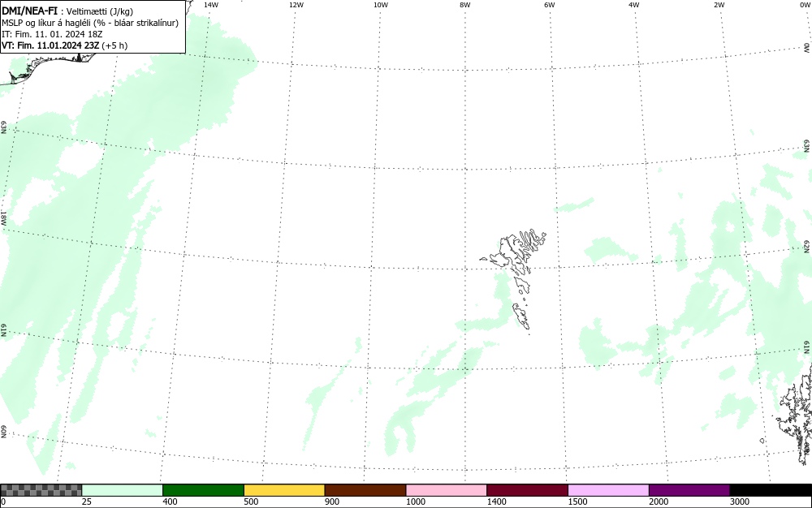
Task: Click the light green 25–400 legend swatch
Action: tap(123, 490)
